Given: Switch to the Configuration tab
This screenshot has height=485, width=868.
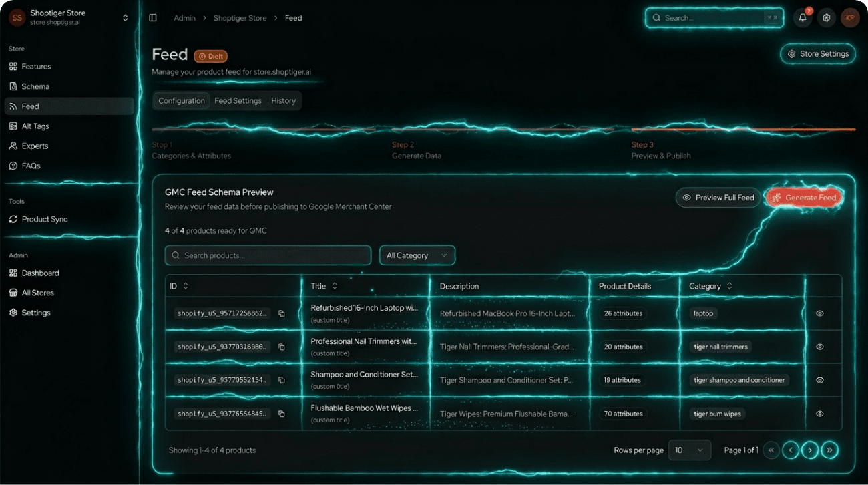Looking at the screenshot, I should [x=182, y=101].
